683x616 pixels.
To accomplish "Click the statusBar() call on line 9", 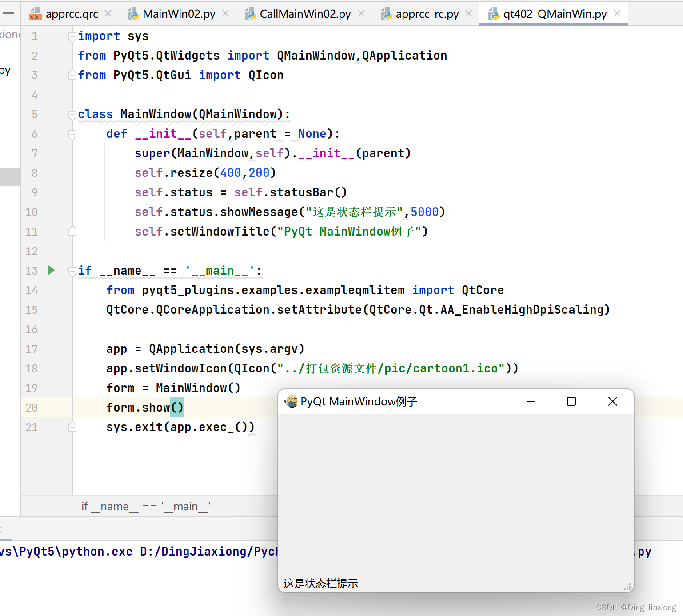I will click(x=308, y=192).
